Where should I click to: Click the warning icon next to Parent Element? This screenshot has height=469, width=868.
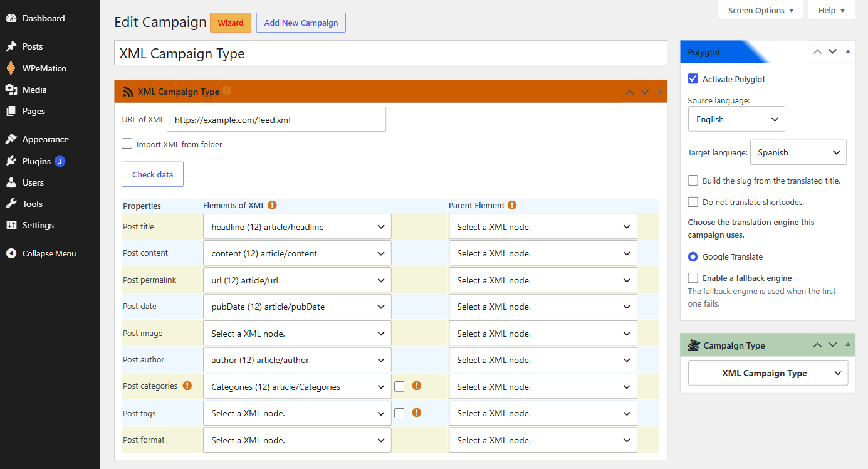coord(512,205)
